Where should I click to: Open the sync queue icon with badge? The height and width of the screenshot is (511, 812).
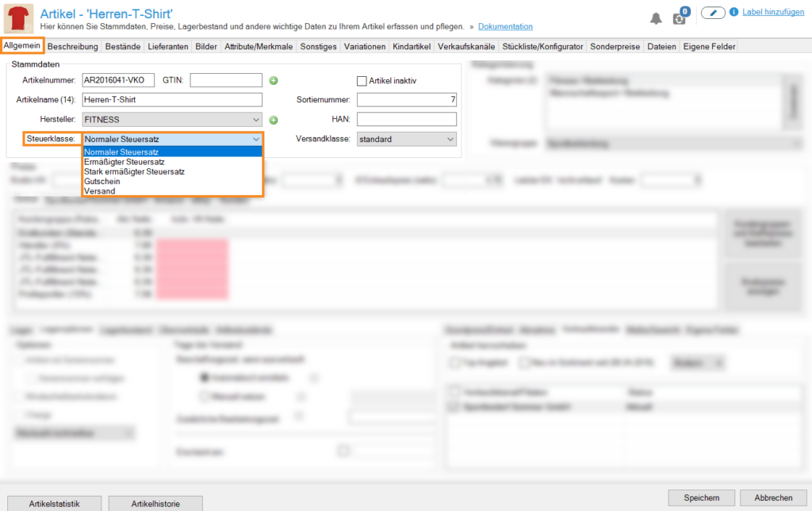pos(680,17)
